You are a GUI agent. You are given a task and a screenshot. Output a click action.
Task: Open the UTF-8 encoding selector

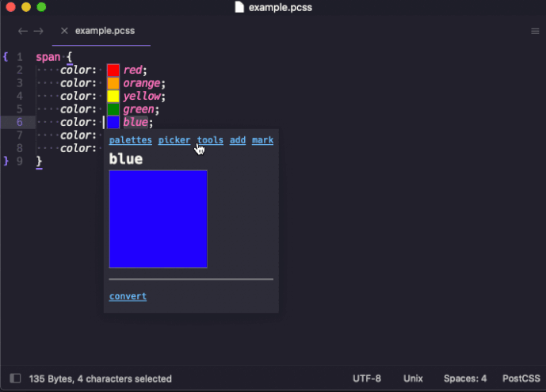coord(367,379)
